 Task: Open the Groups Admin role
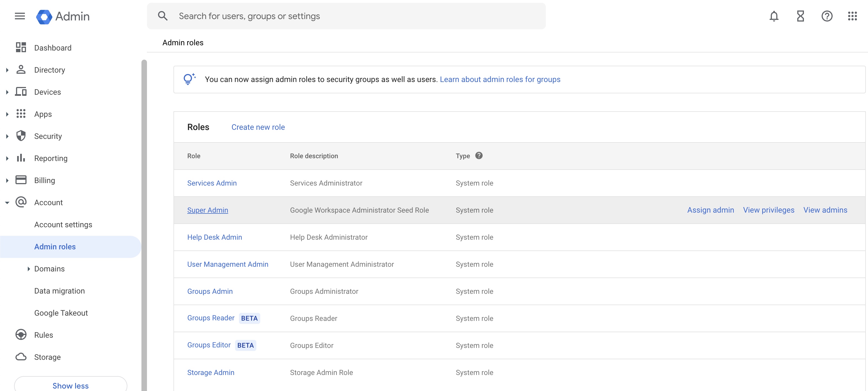[x=210, y=291]
